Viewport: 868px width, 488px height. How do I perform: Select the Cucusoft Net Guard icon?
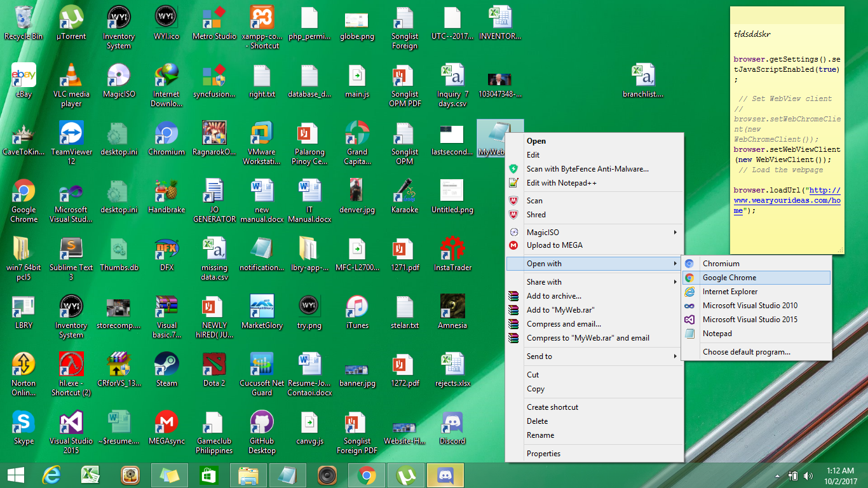tap(262, 374)
